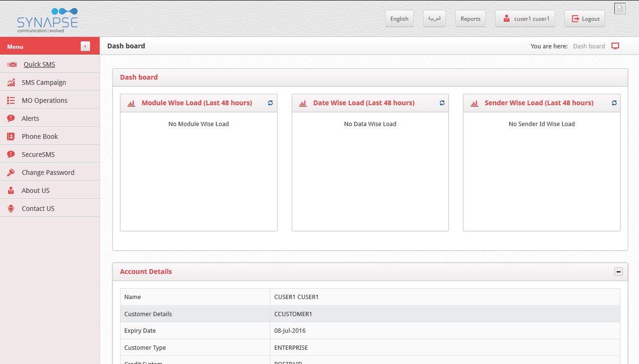Screen dimensions: 639x364
Task: Log out using the Logout button
Action: 584,19
